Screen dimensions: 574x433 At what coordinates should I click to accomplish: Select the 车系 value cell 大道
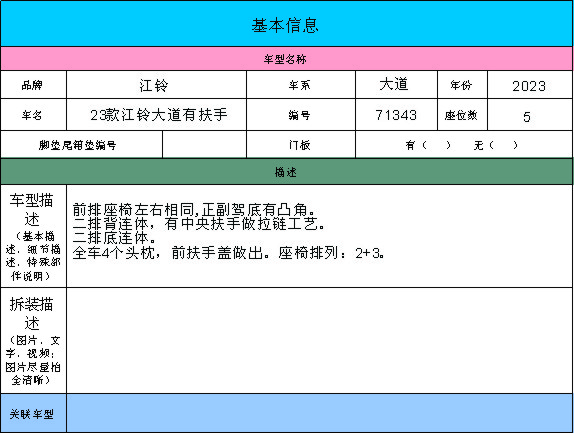[396, 85]
